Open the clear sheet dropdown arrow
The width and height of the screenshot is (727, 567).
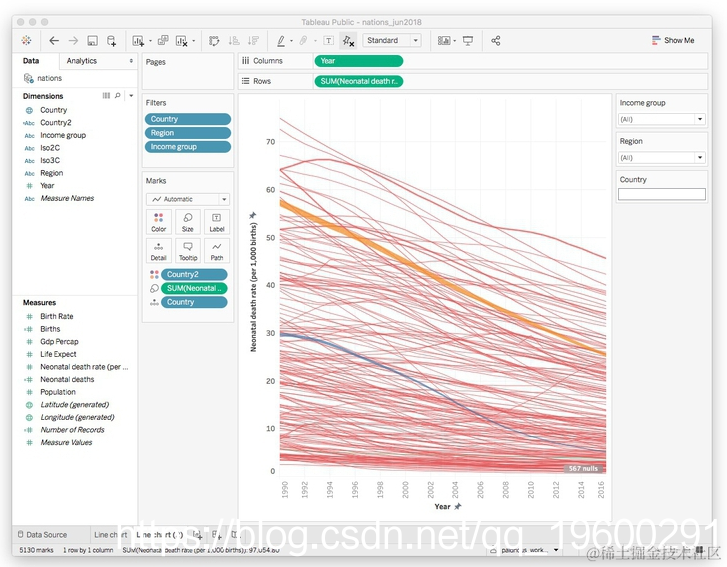click(193, 41)
